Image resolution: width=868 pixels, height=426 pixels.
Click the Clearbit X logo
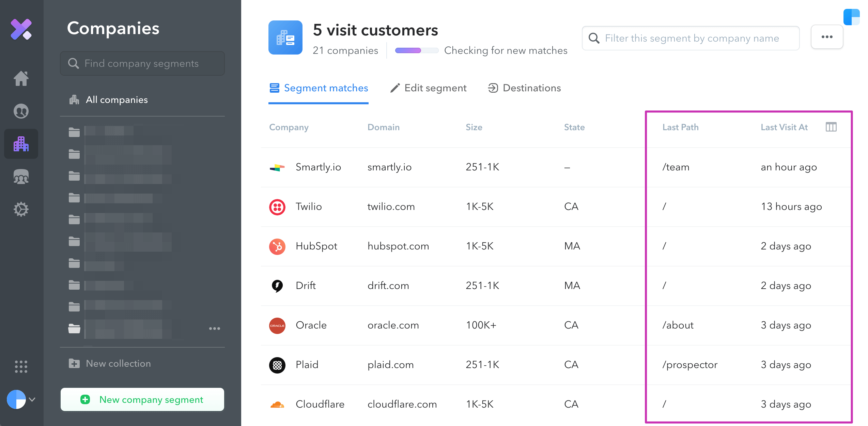[x=21, y=29]
